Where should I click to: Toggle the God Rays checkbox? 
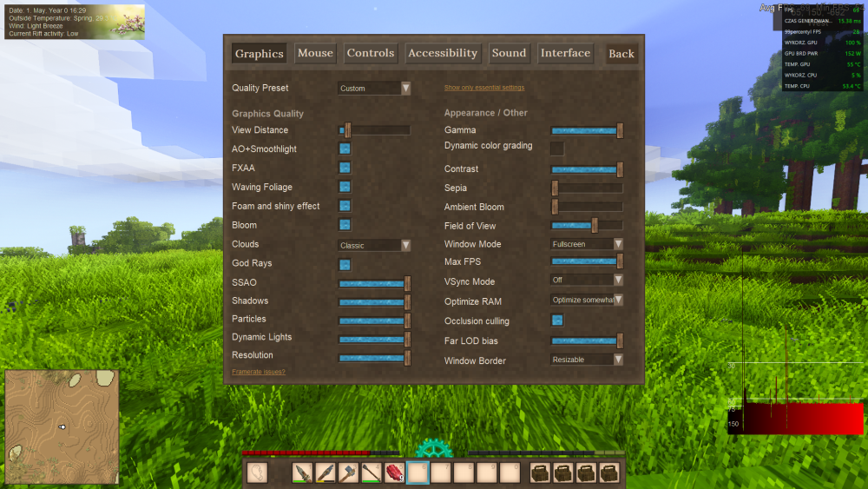[x=345, y=264]
